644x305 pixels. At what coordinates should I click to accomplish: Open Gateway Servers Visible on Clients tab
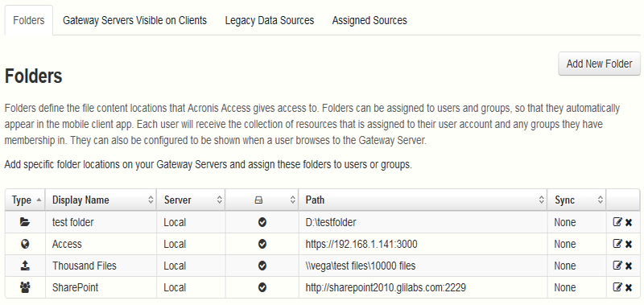point(134,20)
